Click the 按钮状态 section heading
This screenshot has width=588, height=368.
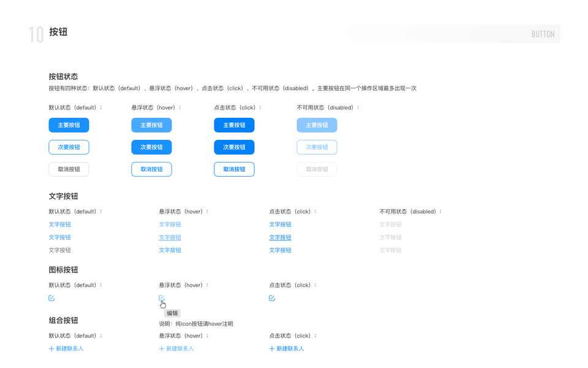(x=63, y=77)
